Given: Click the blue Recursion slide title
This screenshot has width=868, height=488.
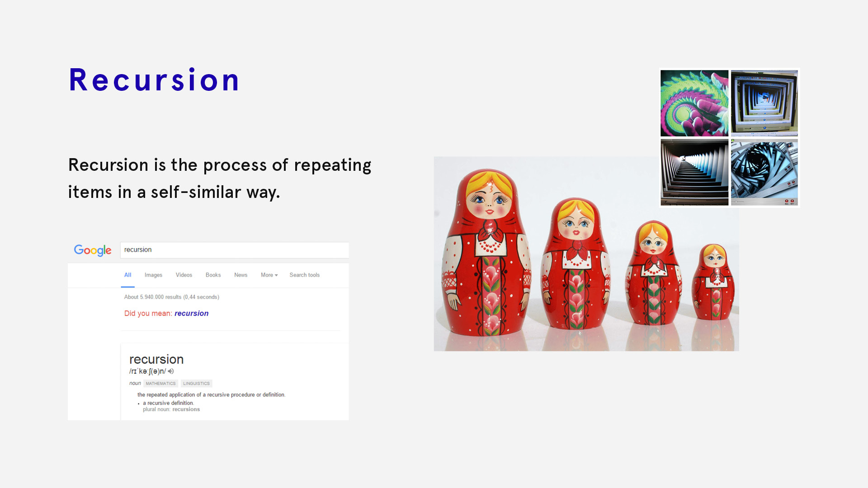Looking at the screenshot, I should pos(154,80).
